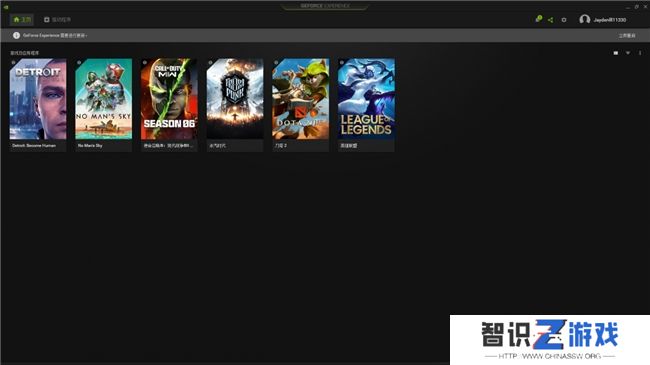This screenshot has width=650, height=365.
Task: Click the account username
Action: pyautogui.click(x=609, y=20)
